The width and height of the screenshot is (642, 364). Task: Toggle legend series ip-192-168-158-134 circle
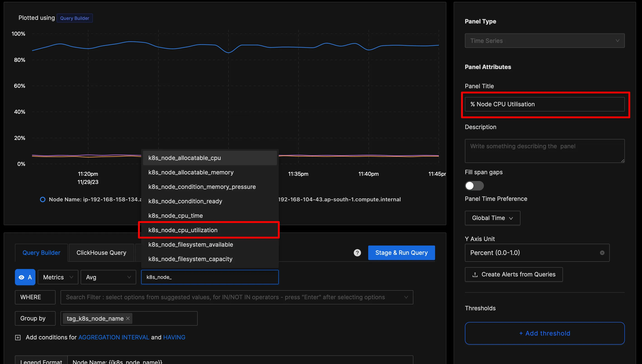point(42,199)
